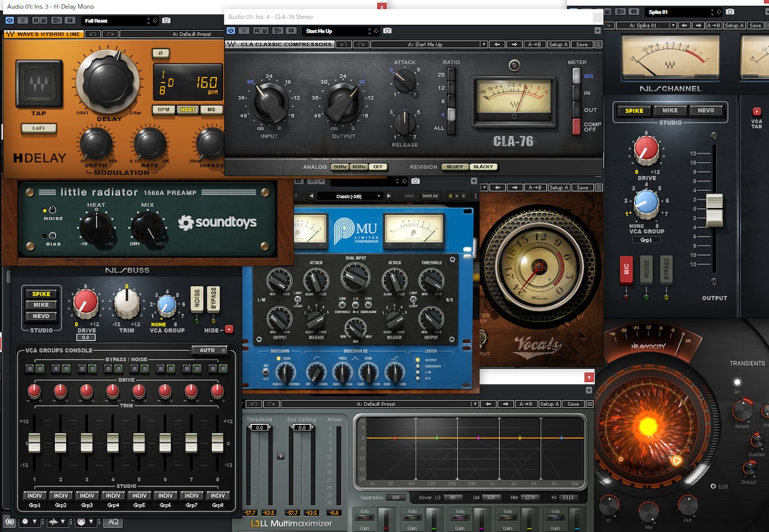769x532 pixels.
Task: Click Setup A button in CLA-76 toolbar
Action: pos(558,45)
